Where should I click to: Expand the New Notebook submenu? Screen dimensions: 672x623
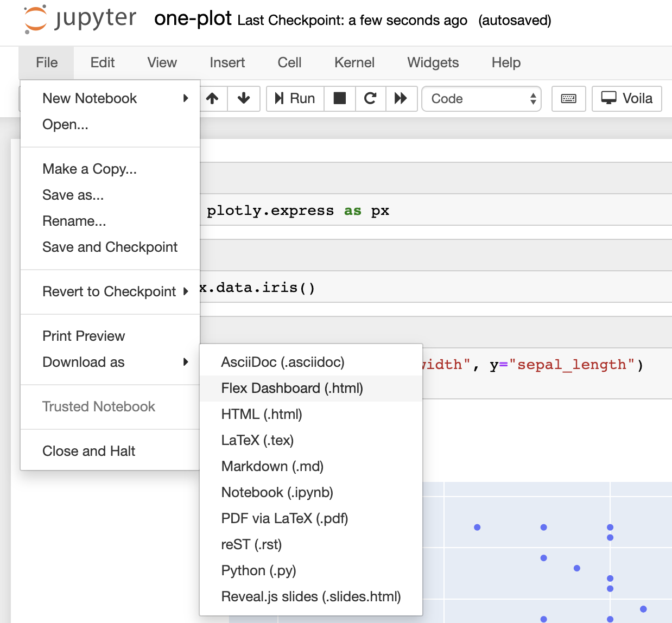[89, 98]
